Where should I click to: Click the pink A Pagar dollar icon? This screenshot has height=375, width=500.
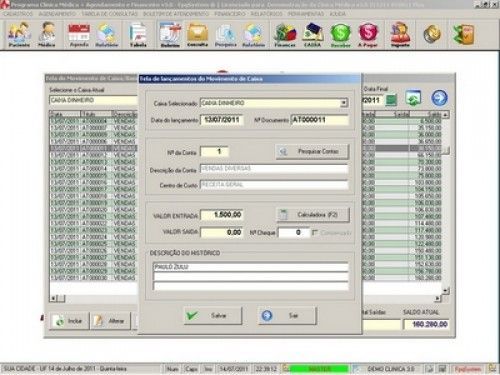point(368,34)
